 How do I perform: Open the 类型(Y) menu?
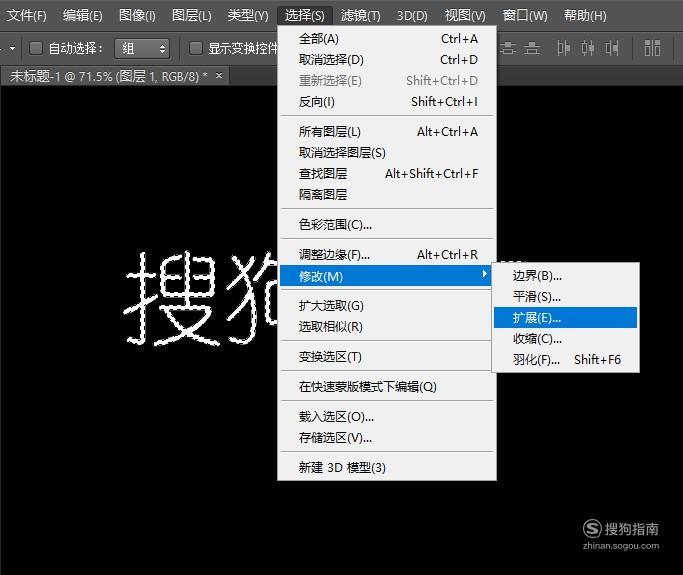click(248, 16)
